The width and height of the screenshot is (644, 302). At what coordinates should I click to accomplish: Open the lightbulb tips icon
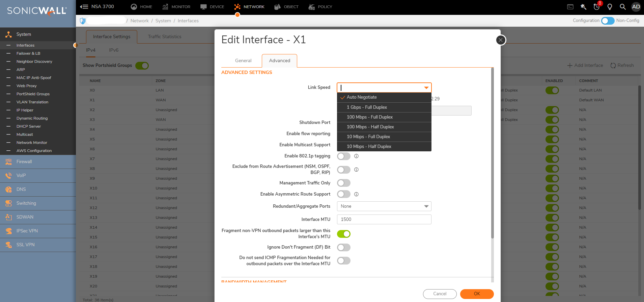click(610, 7)
